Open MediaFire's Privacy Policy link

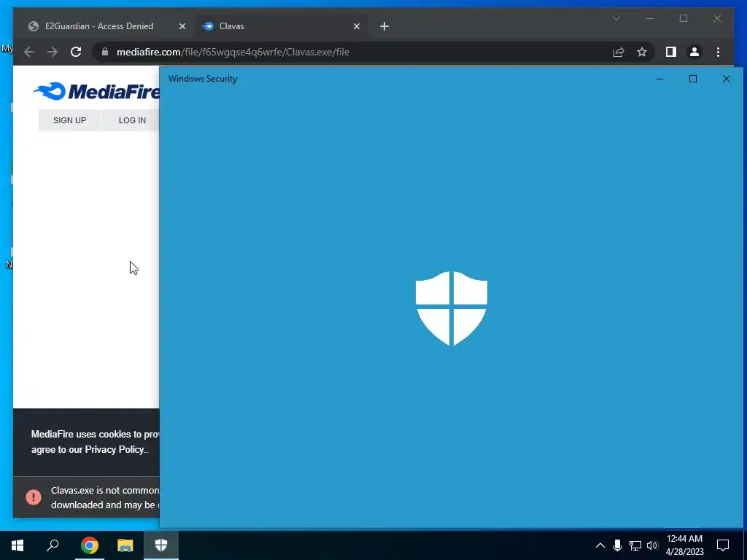click(115, 449)
